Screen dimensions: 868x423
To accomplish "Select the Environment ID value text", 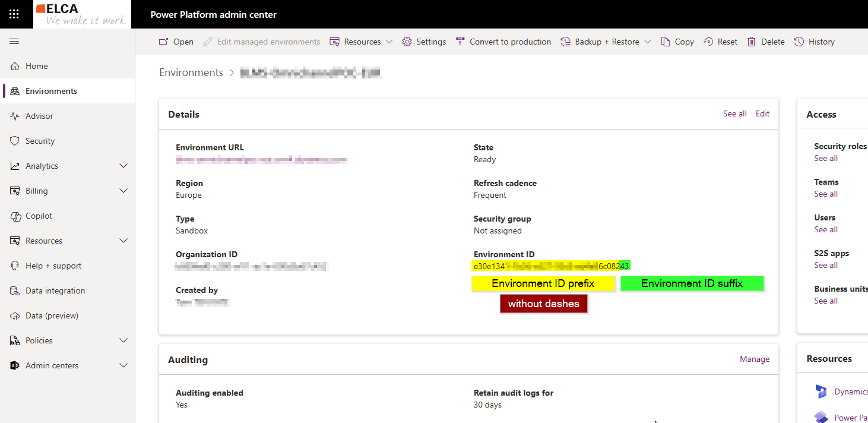I will click(x=551, y=266).
